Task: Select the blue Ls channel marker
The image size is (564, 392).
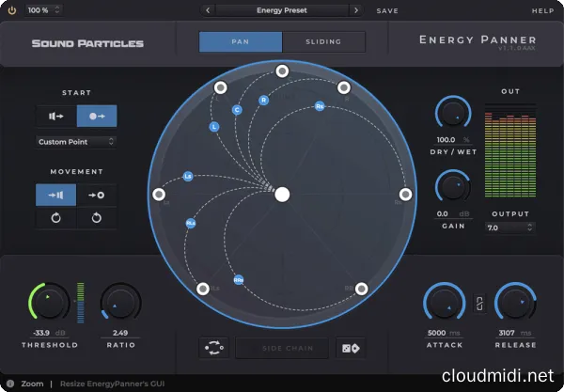Action: [188, 176]
